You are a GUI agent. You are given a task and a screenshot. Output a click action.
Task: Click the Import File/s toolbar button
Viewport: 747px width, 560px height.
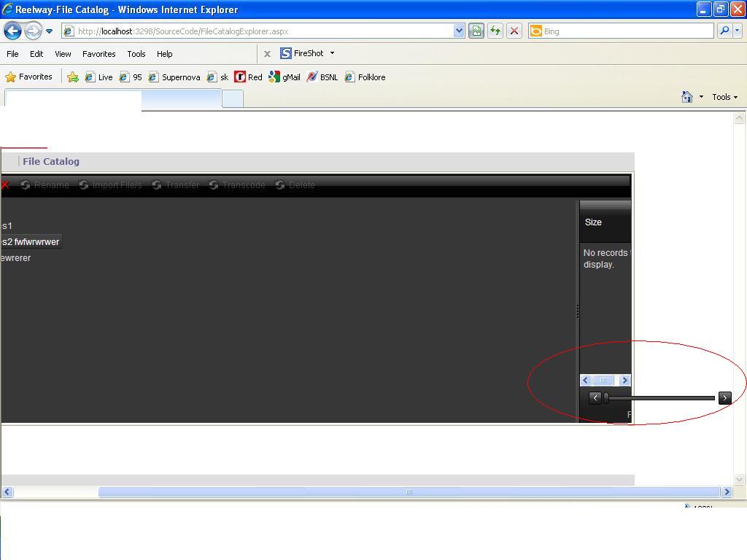tap(111, 184)
